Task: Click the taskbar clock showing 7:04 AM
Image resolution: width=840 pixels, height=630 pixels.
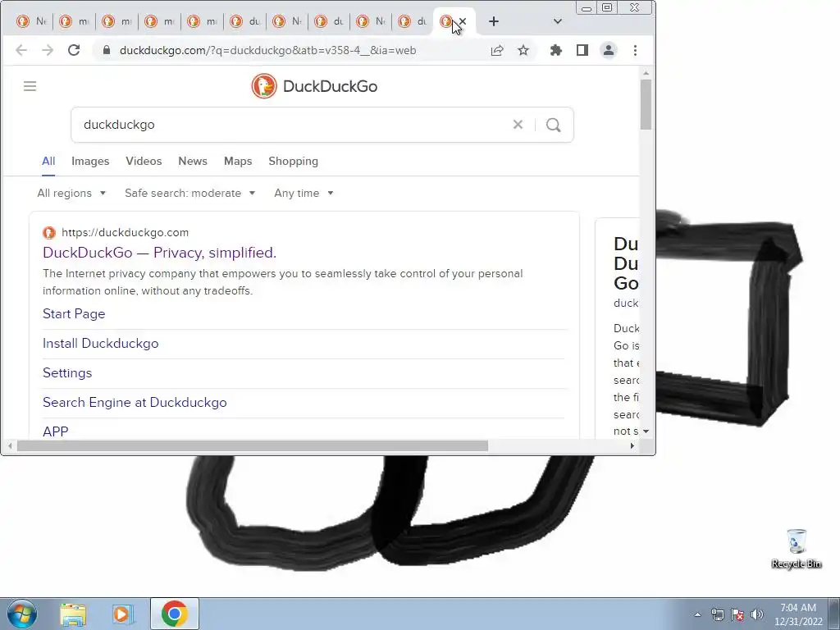Action: tap(798, 614)
